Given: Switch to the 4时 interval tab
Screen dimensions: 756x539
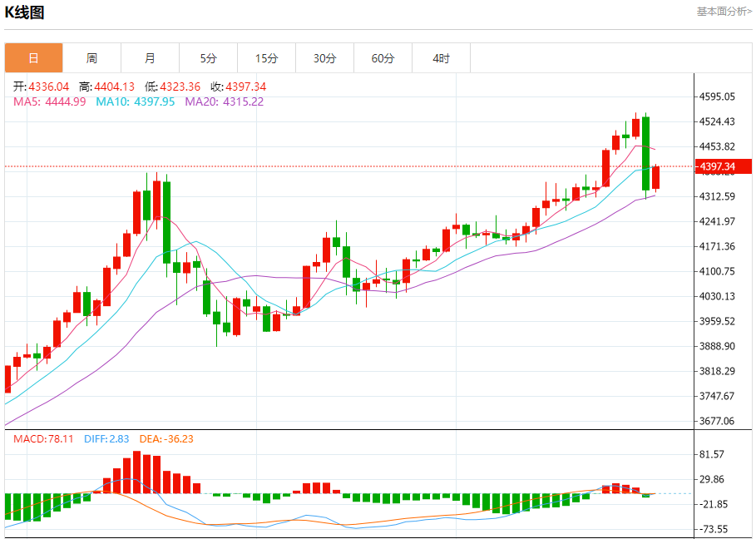Looking at the screenshot, I should point(441,58).
